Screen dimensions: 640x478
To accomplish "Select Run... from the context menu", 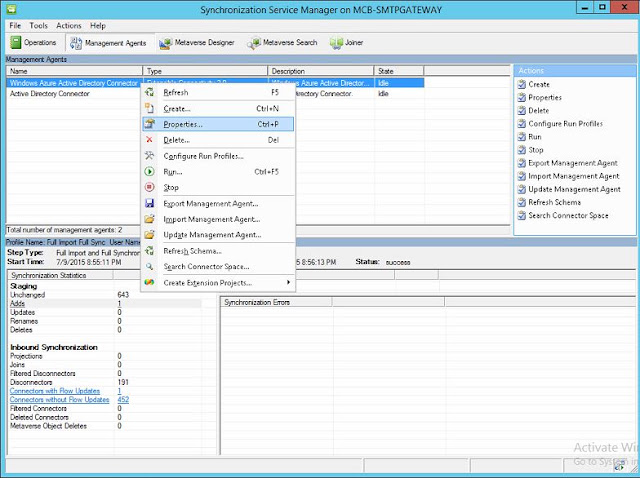I will (x=218, y=172).
